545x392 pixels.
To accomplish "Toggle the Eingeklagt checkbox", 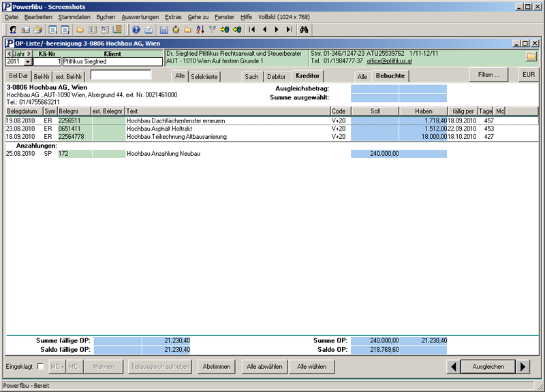I will click(x=41, y=367).
